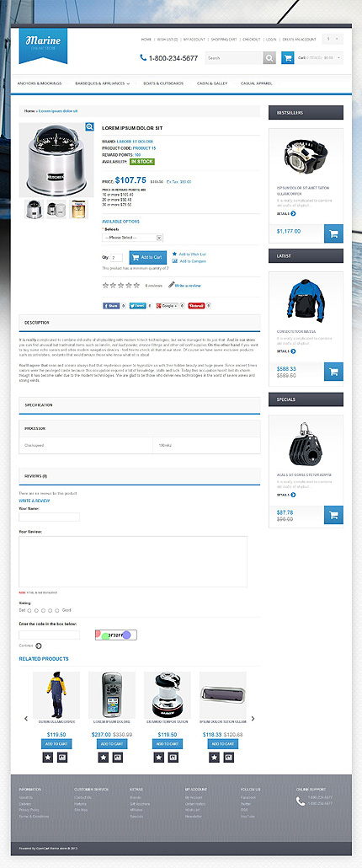Show next related products with right arrow
This screenshot has width=362, height=868.
pyautogui.click(x=253, y=719)
